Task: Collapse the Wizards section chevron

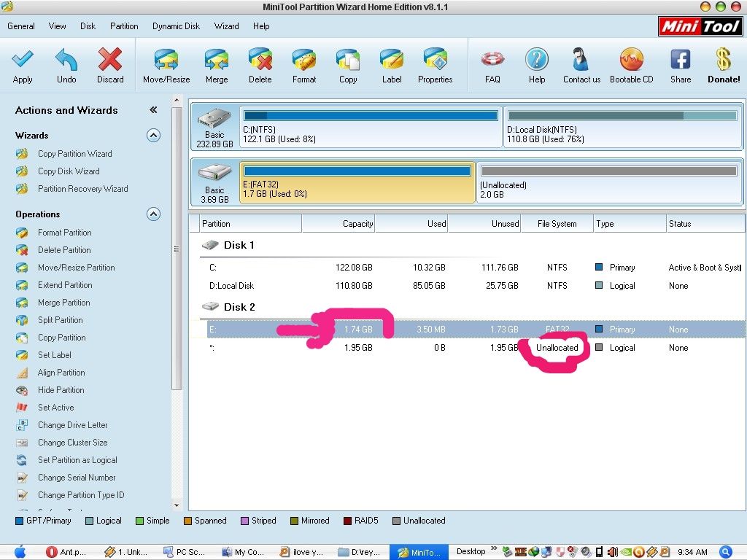Action: pos(153,135)
